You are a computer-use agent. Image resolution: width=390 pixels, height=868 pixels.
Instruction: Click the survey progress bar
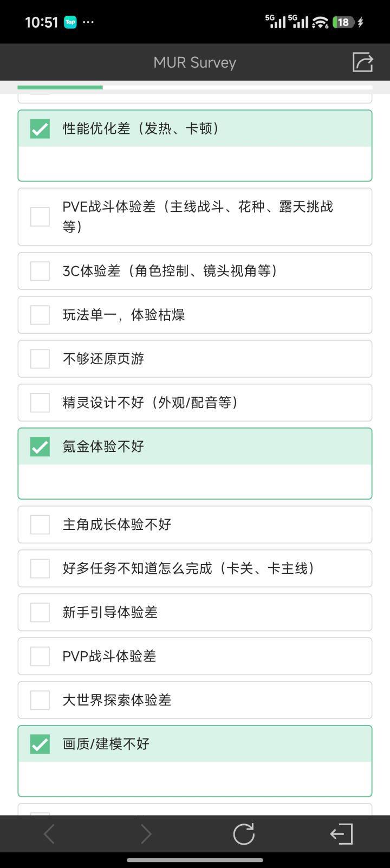[195, 87]
